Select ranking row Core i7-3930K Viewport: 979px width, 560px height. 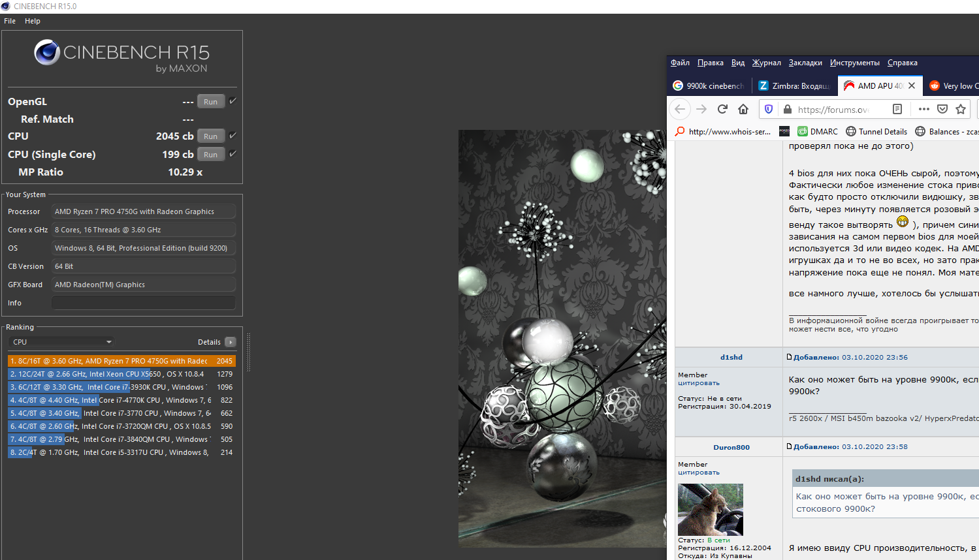pos(121,387)
